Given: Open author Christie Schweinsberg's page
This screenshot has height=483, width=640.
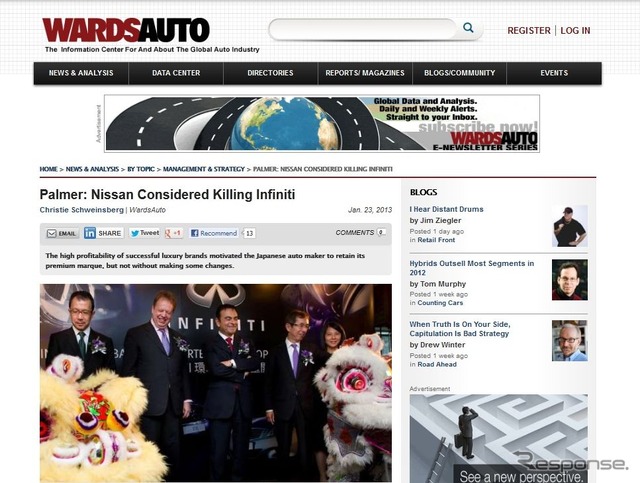Looking at the screenshot, I should (82, 210).
